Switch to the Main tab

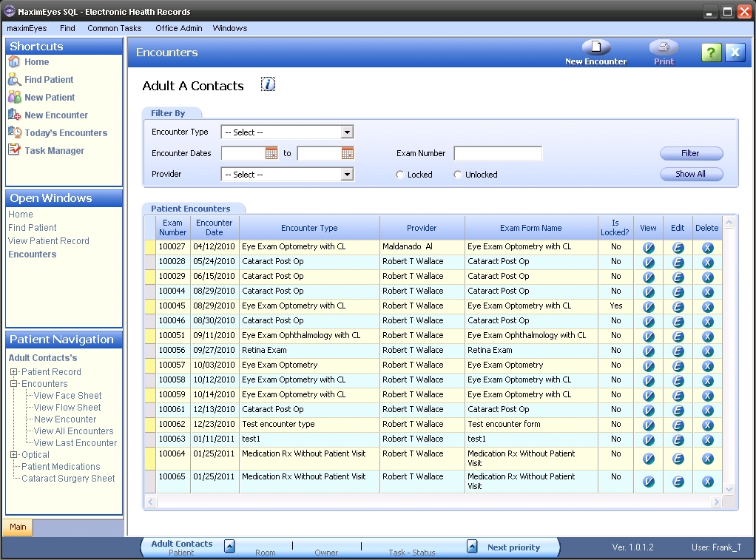click(x=18, y=527)
